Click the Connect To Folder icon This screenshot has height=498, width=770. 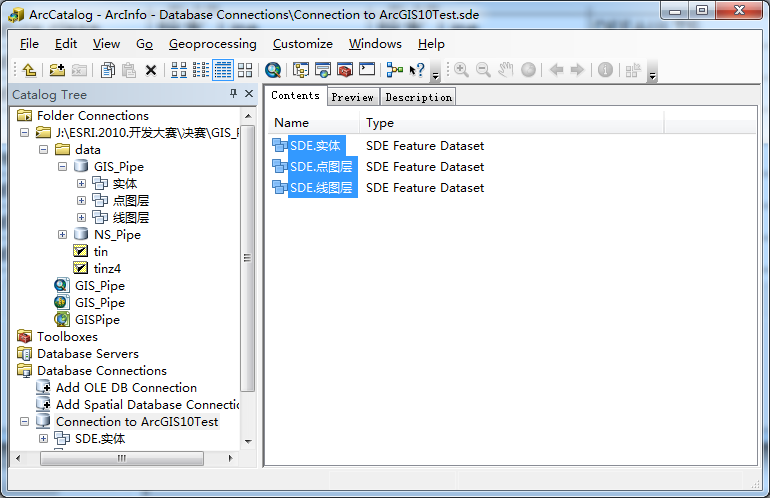[x=57, y=70]
